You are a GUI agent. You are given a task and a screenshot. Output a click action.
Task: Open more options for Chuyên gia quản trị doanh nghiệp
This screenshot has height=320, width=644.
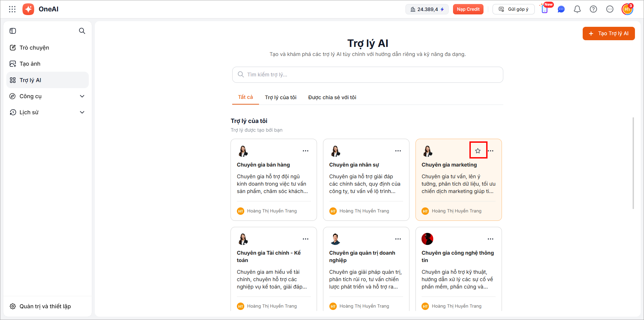pos(398,239)
